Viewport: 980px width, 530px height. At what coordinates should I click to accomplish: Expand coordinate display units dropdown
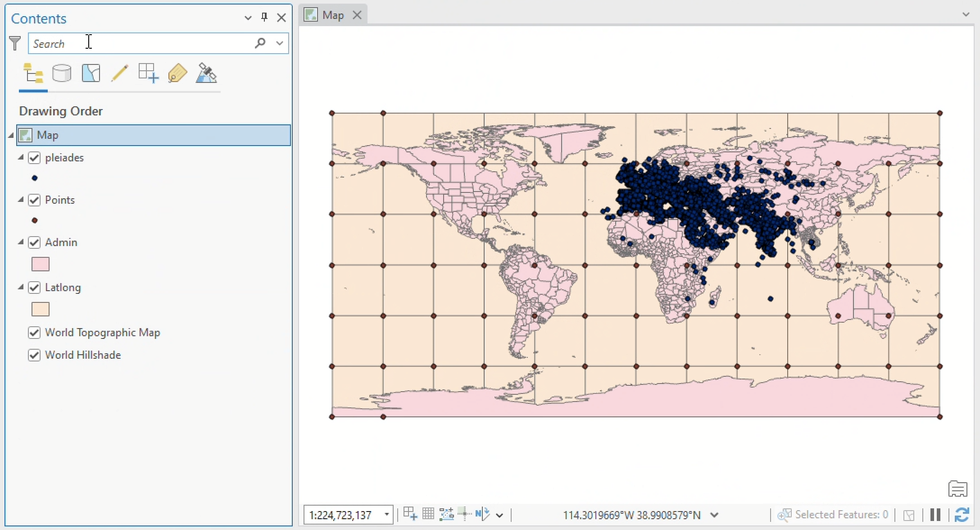tap(714, 515)
